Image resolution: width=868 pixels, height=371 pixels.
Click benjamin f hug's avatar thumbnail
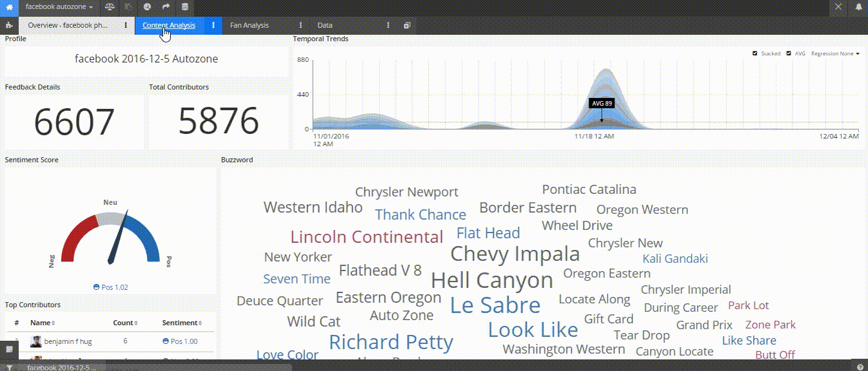tap(36, 341)
